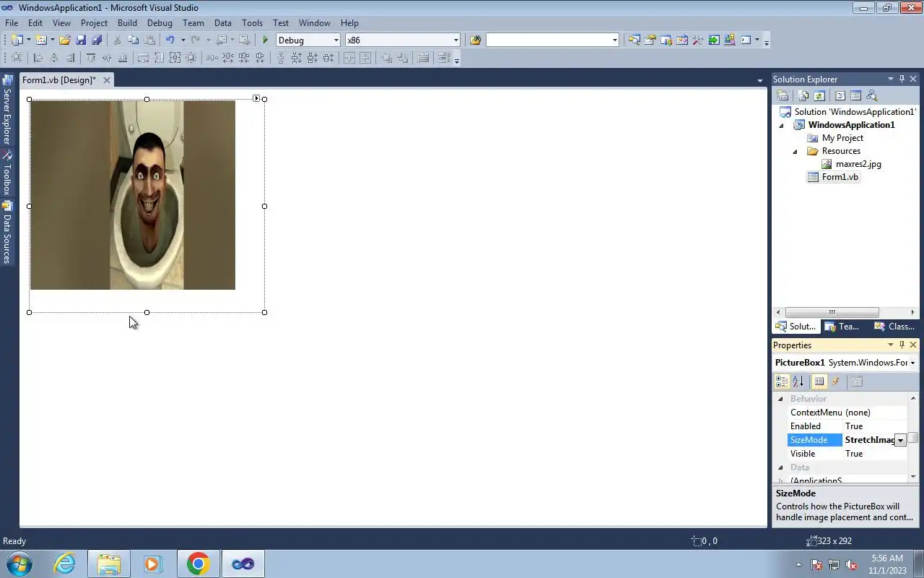Click Refresh icon in Solution Explorer

point(819,95)
